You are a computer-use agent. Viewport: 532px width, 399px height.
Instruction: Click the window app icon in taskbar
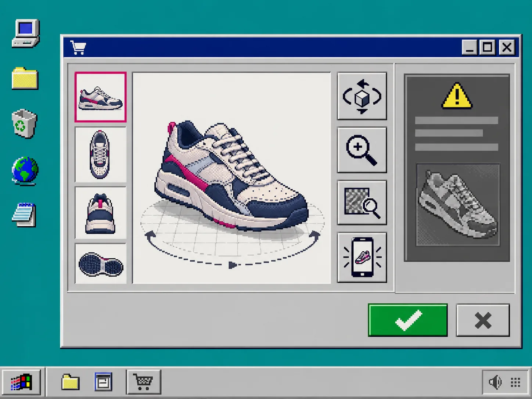[x=103, y=382]
